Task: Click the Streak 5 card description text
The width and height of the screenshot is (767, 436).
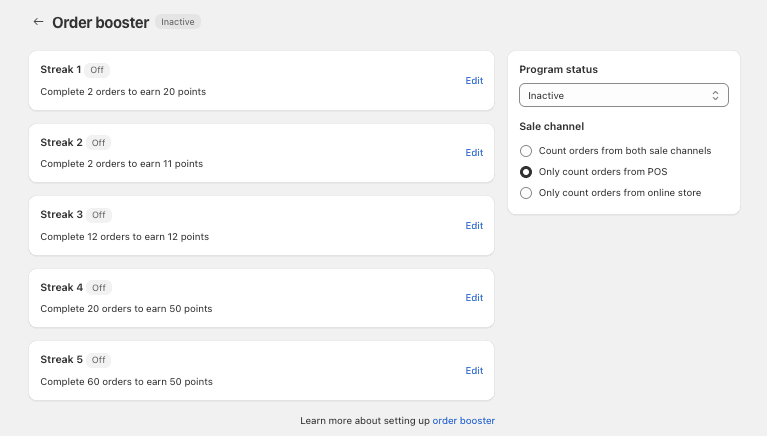Action: pos(126,382)
